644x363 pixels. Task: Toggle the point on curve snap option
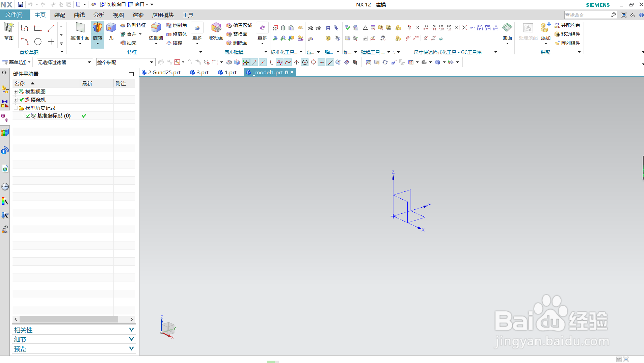[330, 62]
